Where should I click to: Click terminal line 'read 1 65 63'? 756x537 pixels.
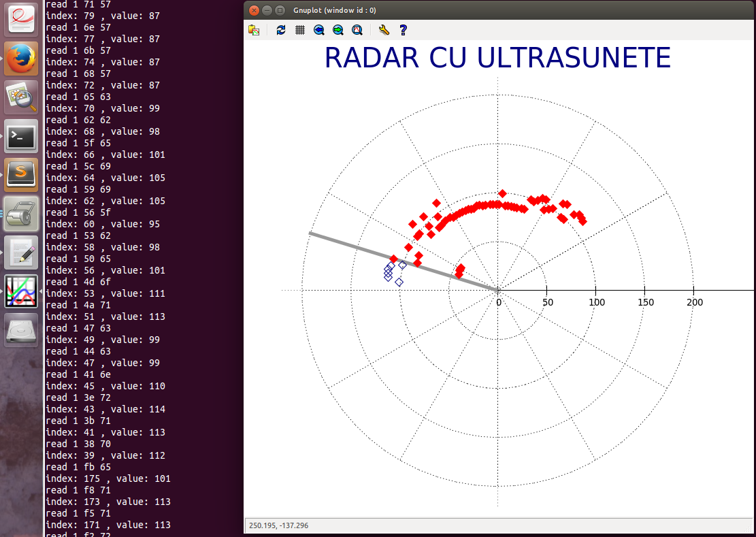[x=78, y=97]
